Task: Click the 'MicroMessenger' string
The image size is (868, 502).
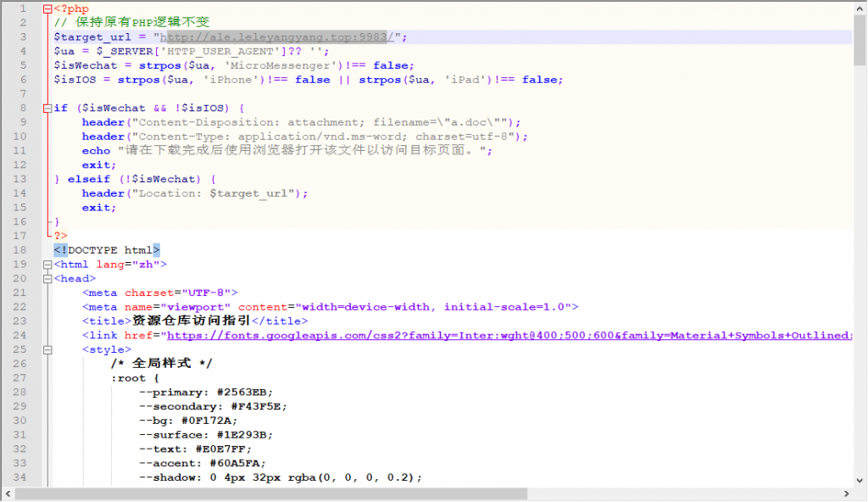Action: coord(281,65)
